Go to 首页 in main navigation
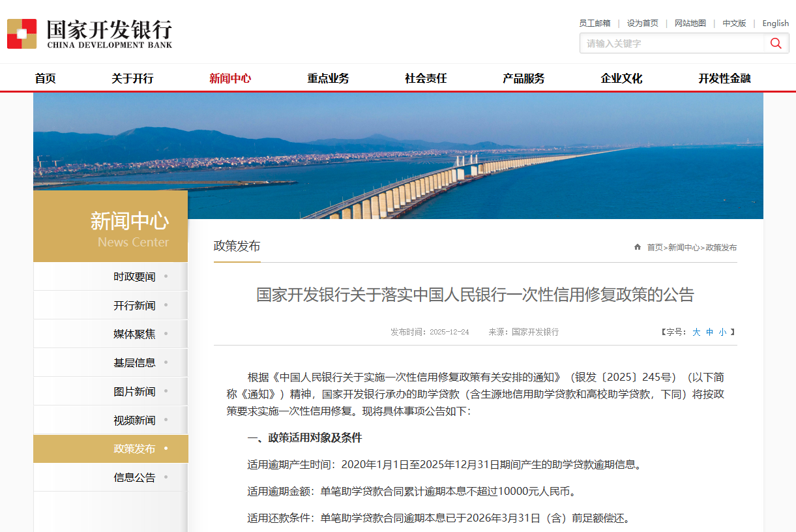The height and width of the screenshot is (532, 796). click(46, 78)
